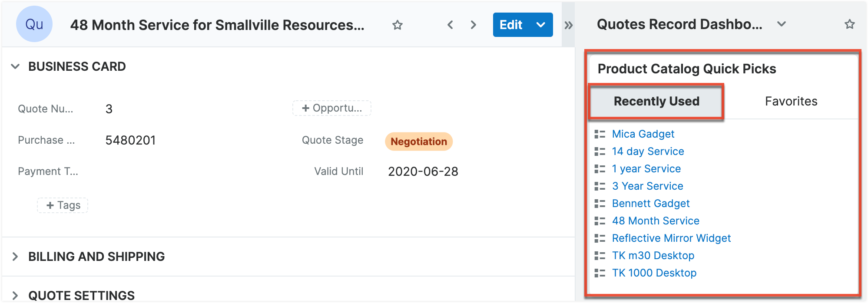
Task: Go to next record arrow
Action: (473, 25)
